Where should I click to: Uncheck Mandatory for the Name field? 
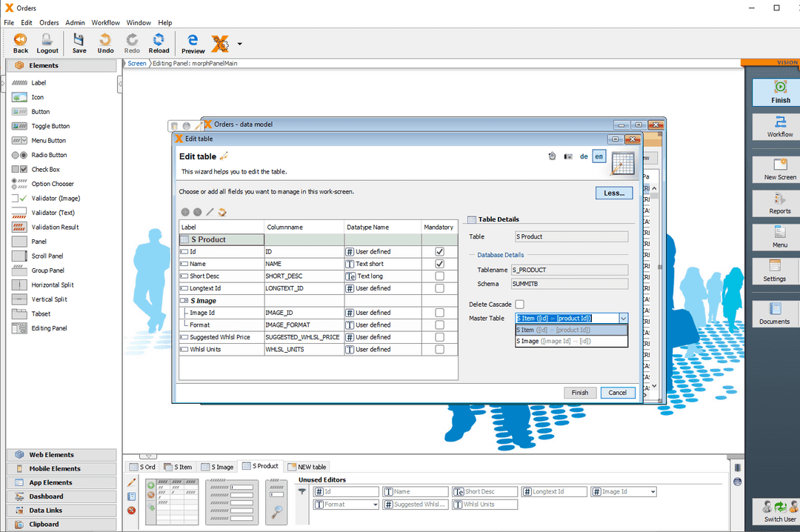[x=439, y=264]
